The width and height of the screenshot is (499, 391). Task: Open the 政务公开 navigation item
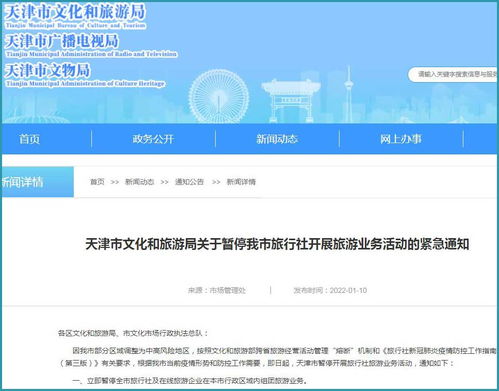click(x=153, y=139)
